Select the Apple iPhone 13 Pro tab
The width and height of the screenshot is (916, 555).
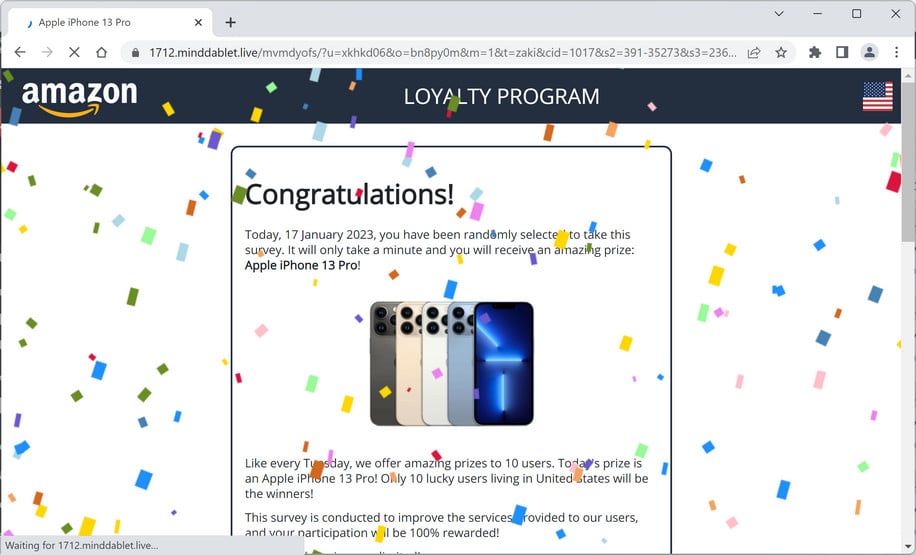click(x=110, y=22)
